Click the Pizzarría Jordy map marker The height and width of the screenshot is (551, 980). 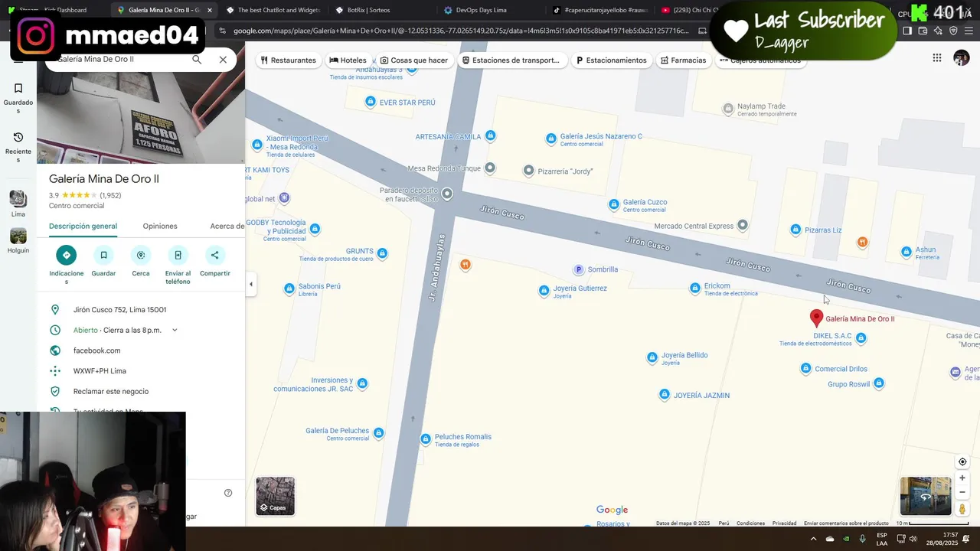point(528,171)
